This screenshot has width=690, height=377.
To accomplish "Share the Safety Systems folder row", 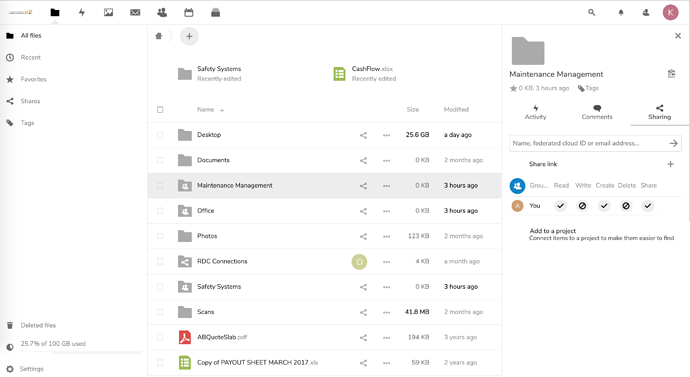I will [363, 287].
